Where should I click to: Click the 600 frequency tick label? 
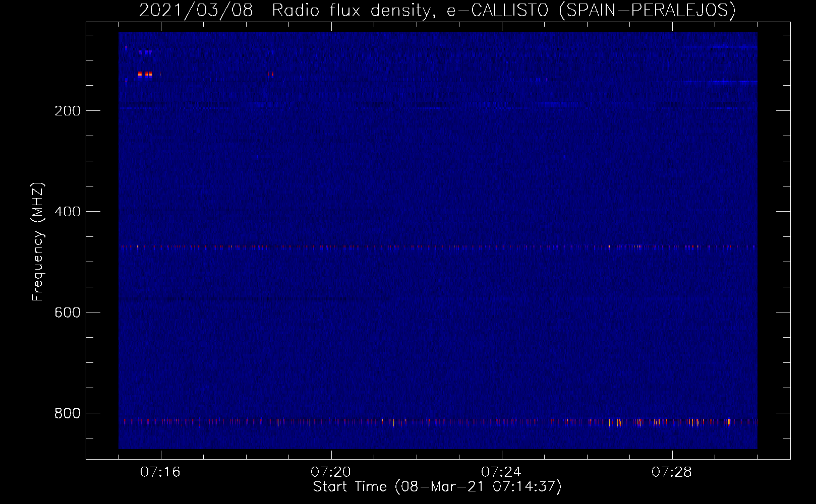(x=67, y=312)
